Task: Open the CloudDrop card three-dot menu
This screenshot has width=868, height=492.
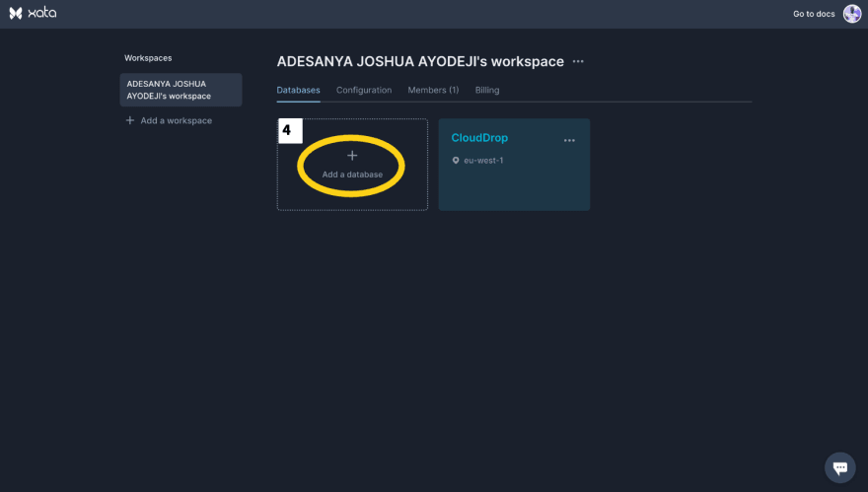Action: point(569,140)
